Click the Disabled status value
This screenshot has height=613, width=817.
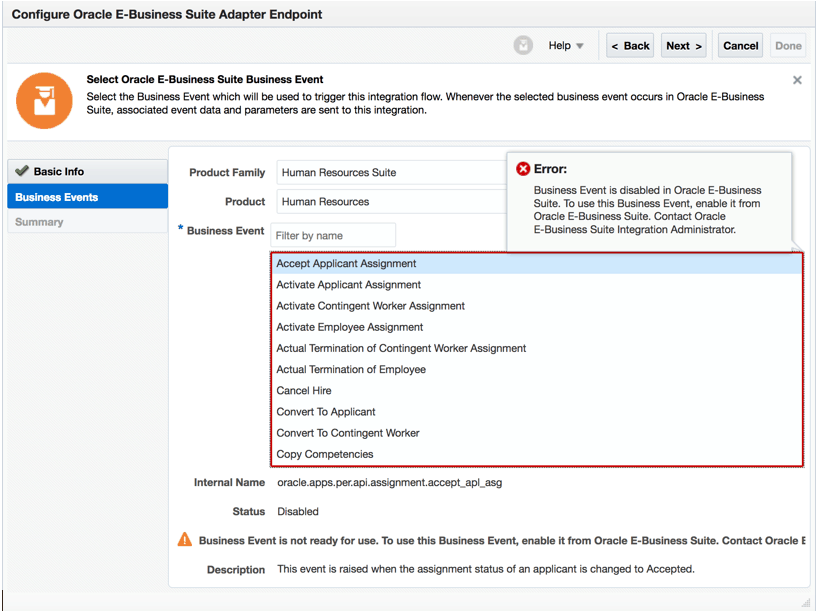point(298,512)
